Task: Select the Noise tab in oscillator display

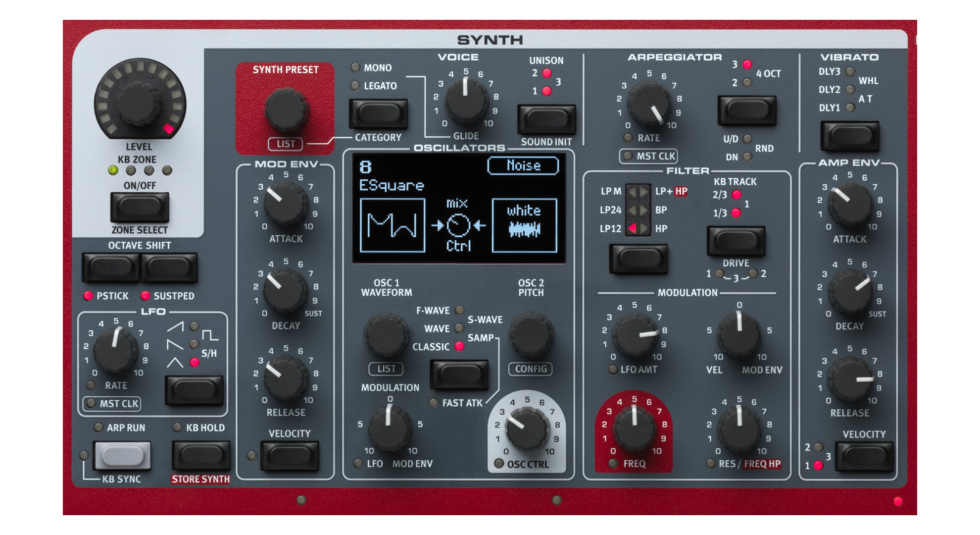Action: [523, 165]
